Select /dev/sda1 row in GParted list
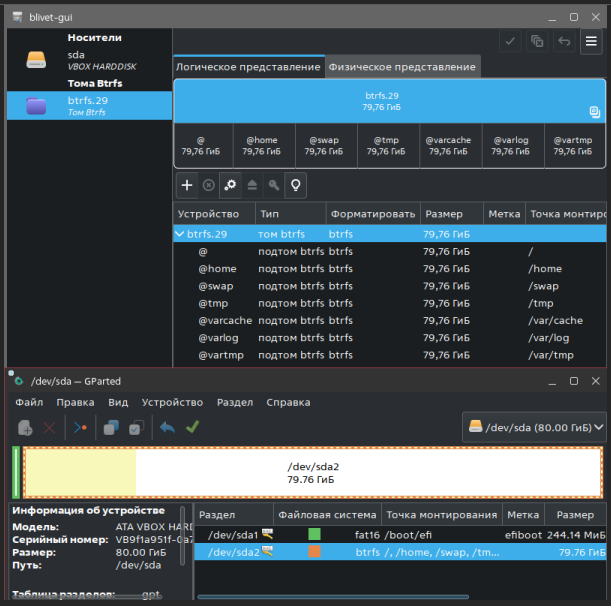Viewport: 611px width, 606px height. 400,534
